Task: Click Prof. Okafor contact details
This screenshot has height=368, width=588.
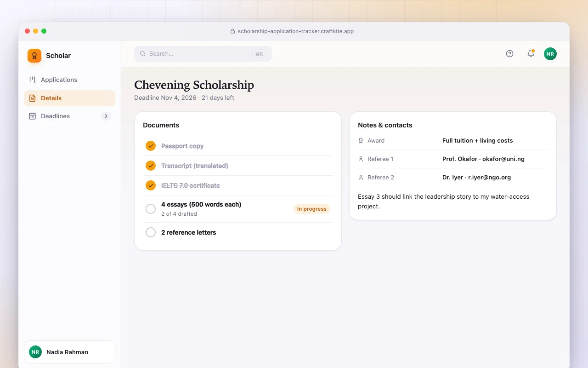Action: pyautogui.click(x=483, y=159)
